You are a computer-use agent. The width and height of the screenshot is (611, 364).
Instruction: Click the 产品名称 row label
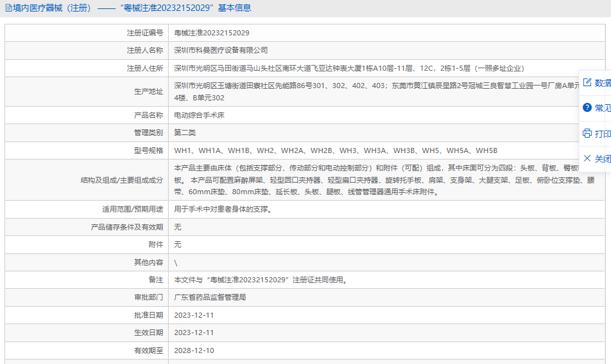[x=149, y=115]
